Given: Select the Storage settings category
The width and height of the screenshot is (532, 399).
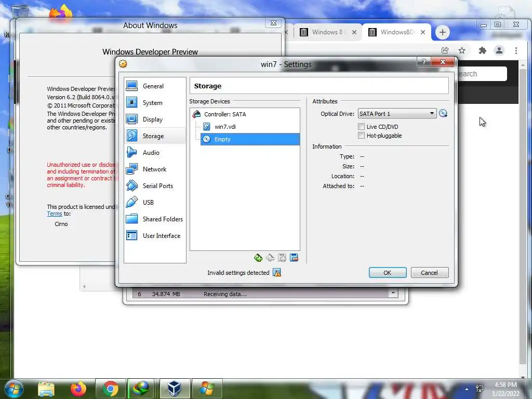Looking at the screenshot, I should tap(155, 136).
